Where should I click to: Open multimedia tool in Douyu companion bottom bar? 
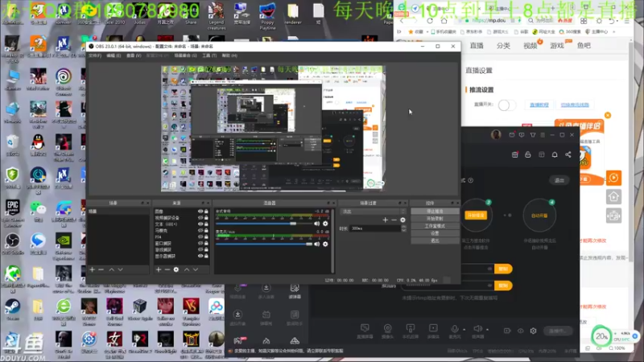(433, 331)
